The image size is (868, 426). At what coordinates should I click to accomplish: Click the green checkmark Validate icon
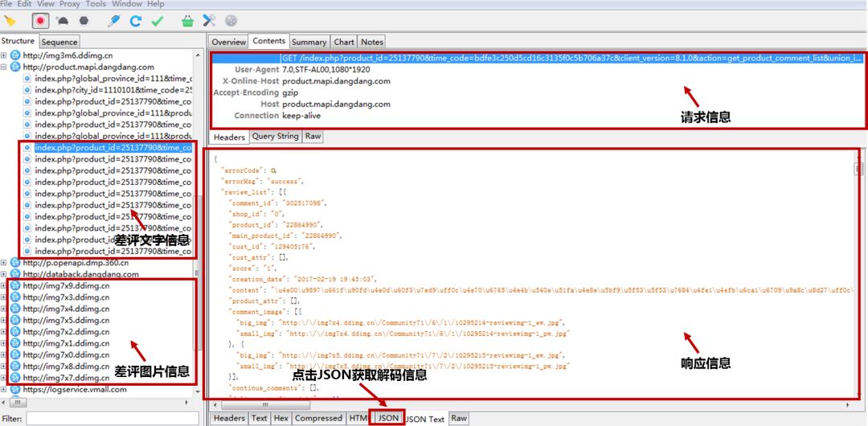158,21
